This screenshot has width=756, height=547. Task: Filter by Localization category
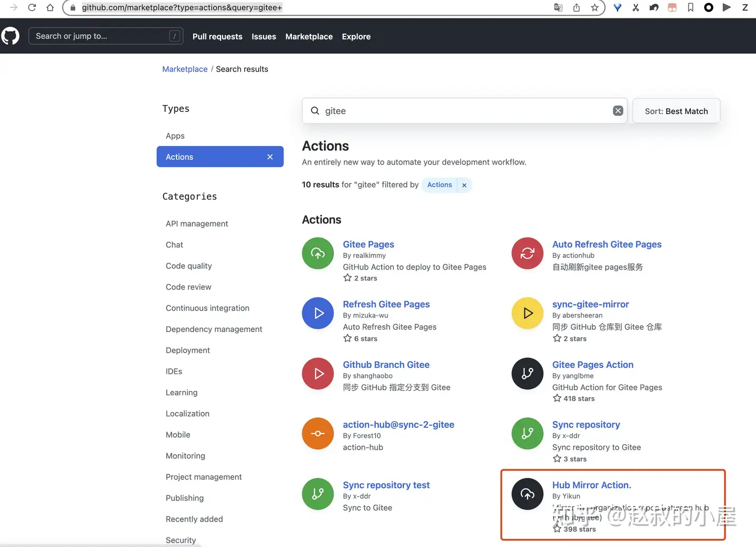click(187, 414)
